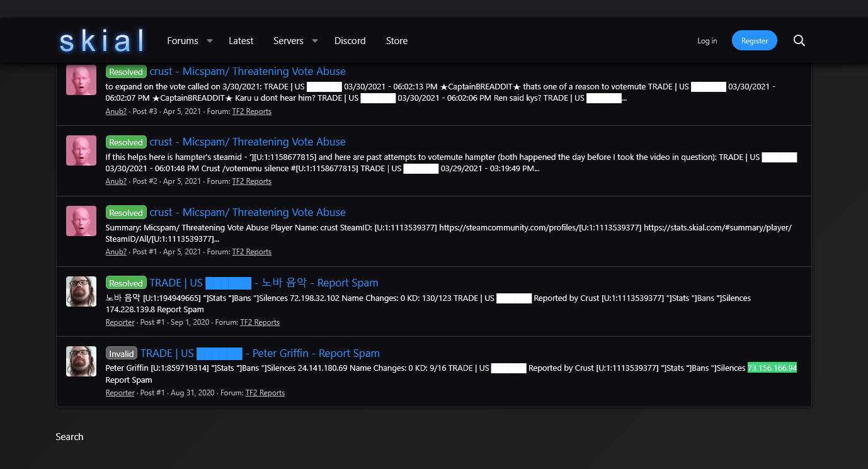
Task: Click the Log in link
Action: [707, 40]
